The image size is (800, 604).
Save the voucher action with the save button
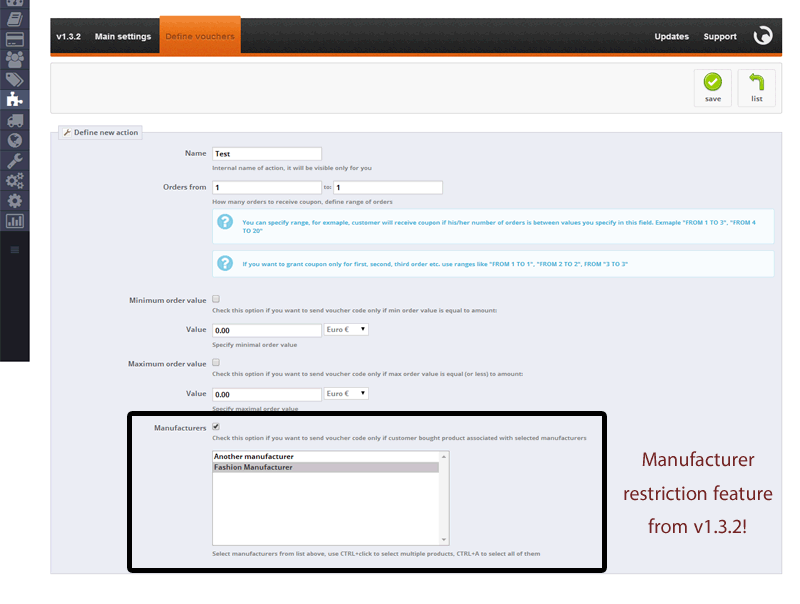pos(712,88)
